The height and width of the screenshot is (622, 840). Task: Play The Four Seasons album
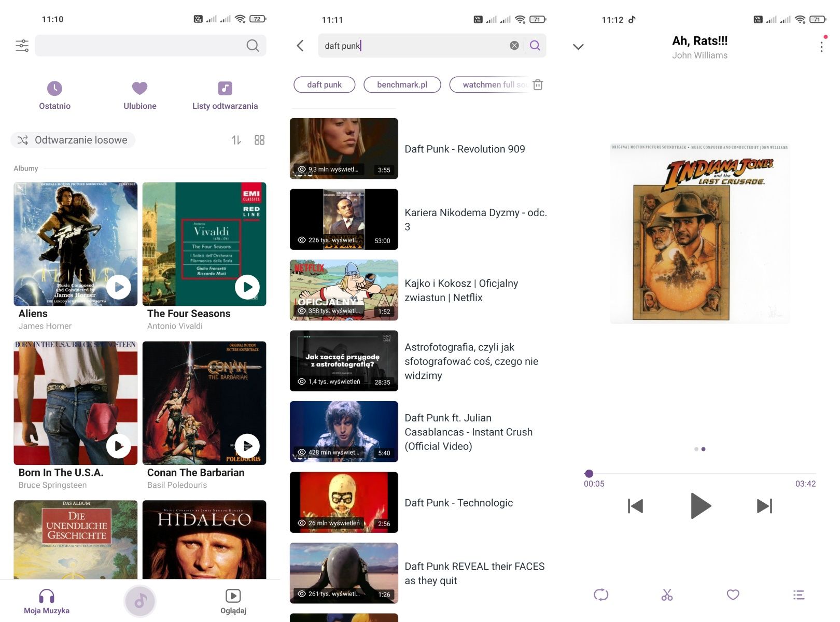(x=247, y=287)
